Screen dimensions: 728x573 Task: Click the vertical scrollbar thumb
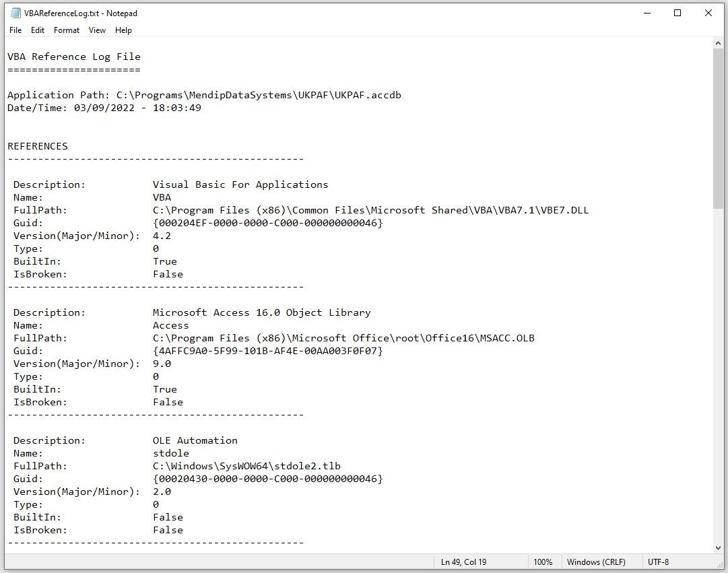(x=718, y=128)
